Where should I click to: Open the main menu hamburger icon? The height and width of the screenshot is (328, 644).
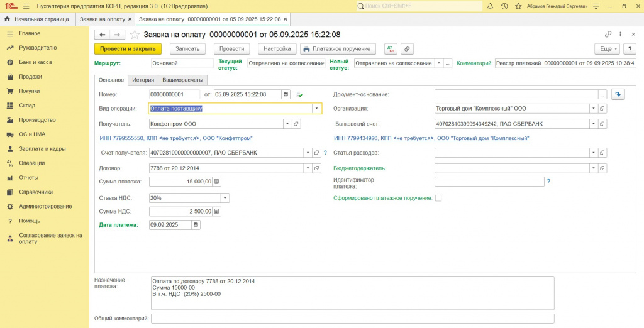[26, 6]
